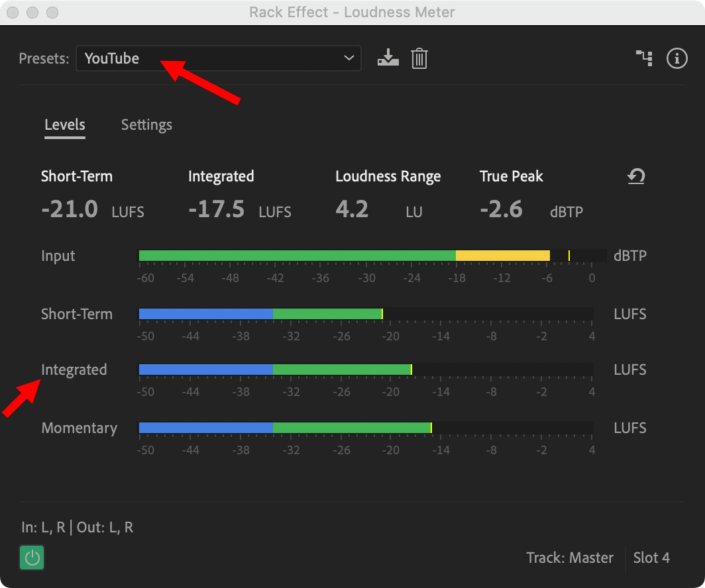This screenshot has width=705, height=588.
Task: Click the 'Momentary' meter label
Action: coord(79,428)
